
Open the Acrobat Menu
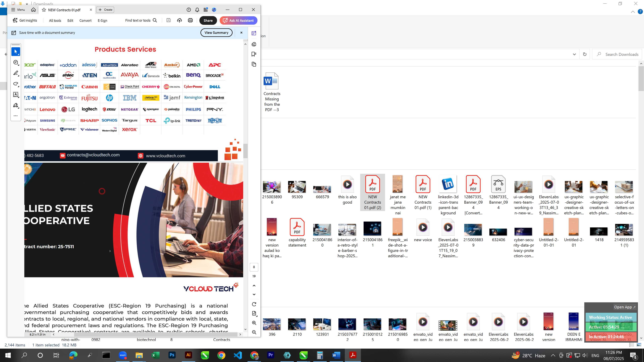tap(18, 10)
